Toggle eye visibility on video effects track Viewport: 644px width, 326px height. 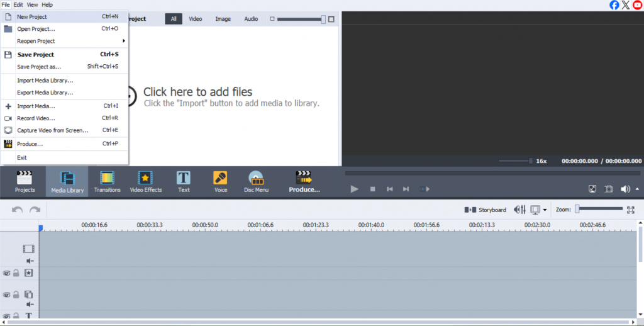coord(6,273)
